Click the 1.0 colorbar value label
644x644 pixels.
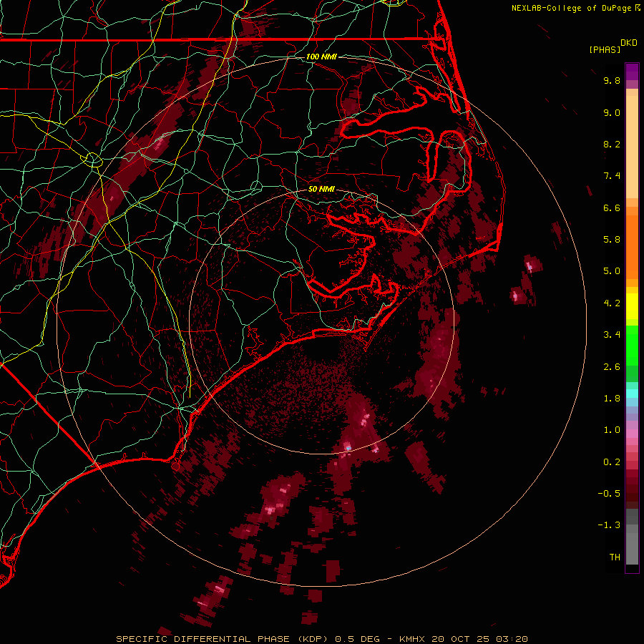point(612,431)
